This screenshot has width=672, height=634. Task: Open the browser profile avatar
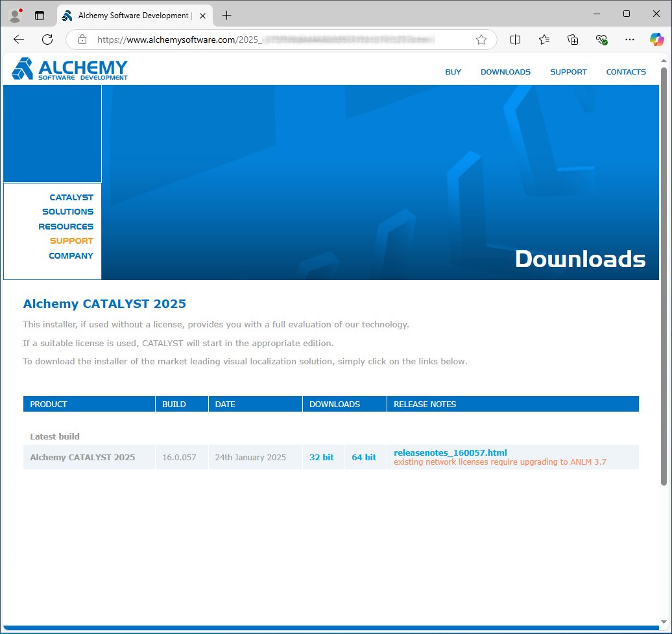tap(16, 16)
